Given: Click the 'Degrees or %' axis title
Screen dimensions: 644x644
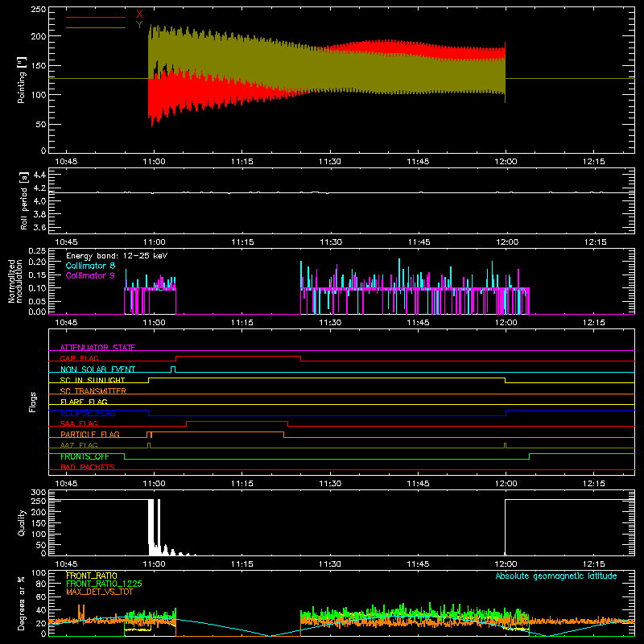Looking at the screenshot, I should coord(22,603).
